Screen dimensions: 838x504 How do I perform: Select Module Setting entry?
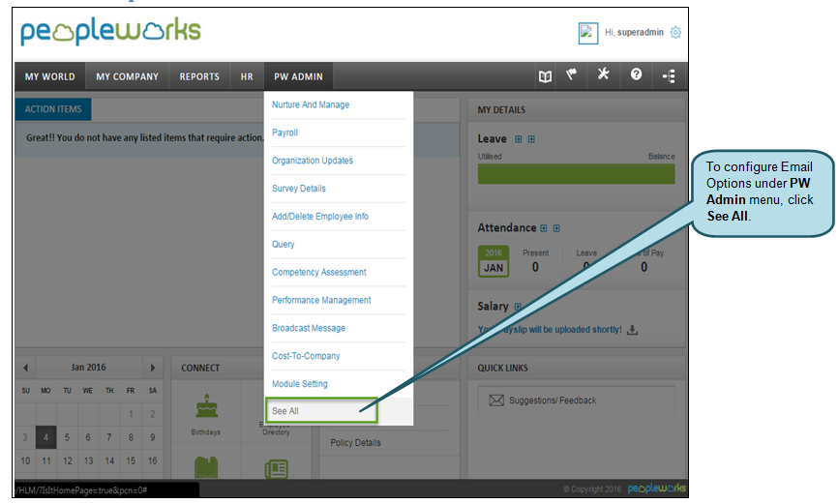pyautogui.click(x=300, y=384)
